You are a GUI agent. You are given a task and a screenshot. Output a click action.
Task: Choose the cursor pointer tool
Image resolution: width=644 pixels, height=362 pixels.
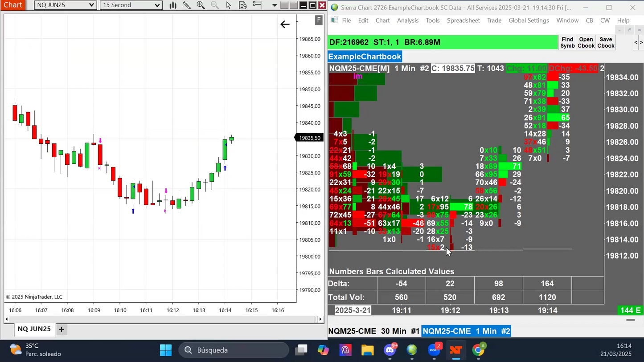click(229, 5)
